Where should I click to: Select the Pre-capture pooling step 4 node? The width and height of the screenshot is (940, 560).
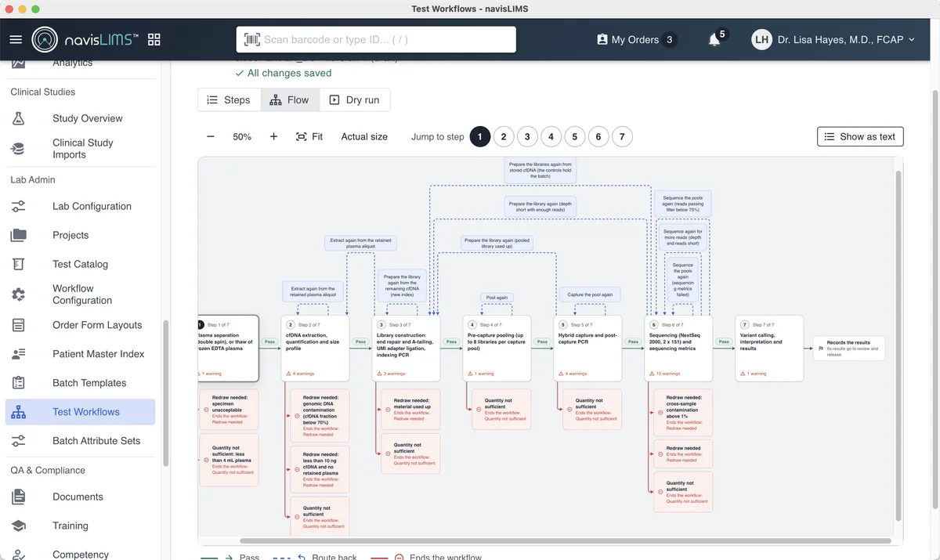pyautogui.click(x=497, y=349)
